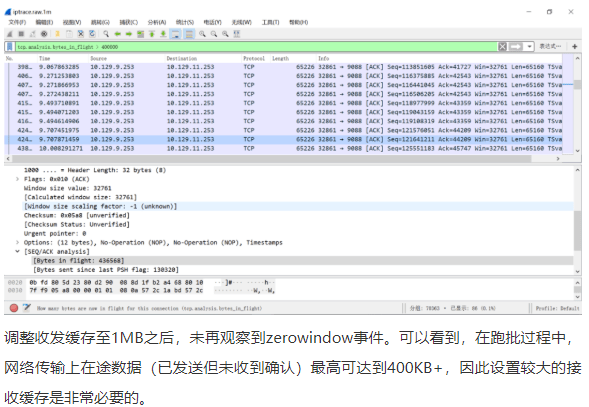Image resolution: width=589 pixels, height=407 pixels.
Task: Go back to previous packet arrow
Action: [x=118, y=34]
